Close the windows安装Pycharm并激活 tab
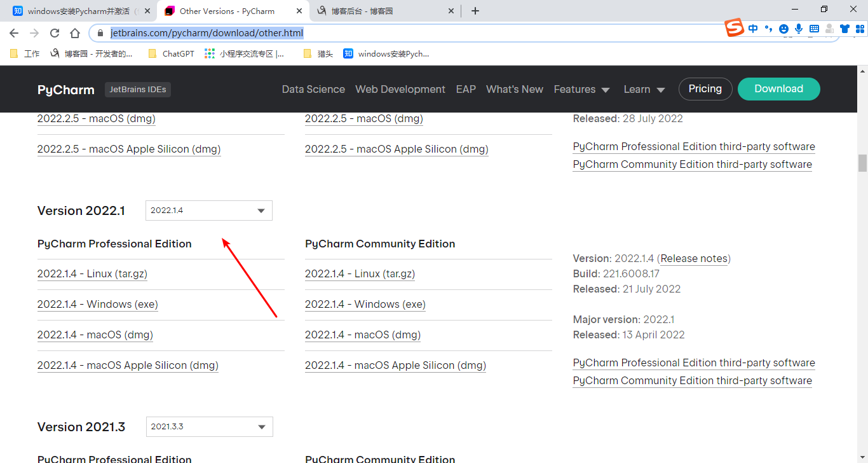 point(147,11)
